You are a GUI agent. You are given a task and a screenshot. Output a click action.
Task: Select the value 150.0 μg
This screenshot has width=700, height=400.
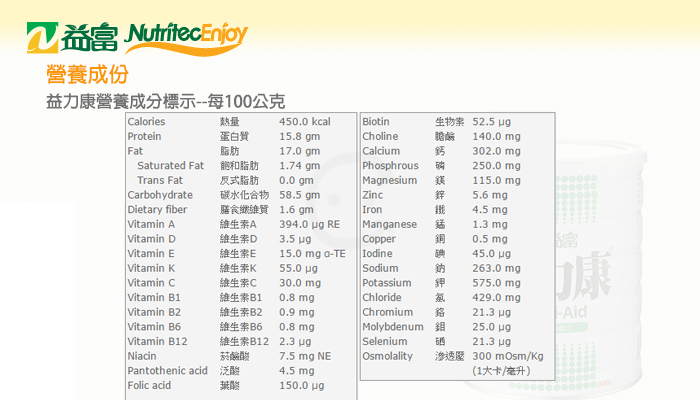[x=302, y=385]
